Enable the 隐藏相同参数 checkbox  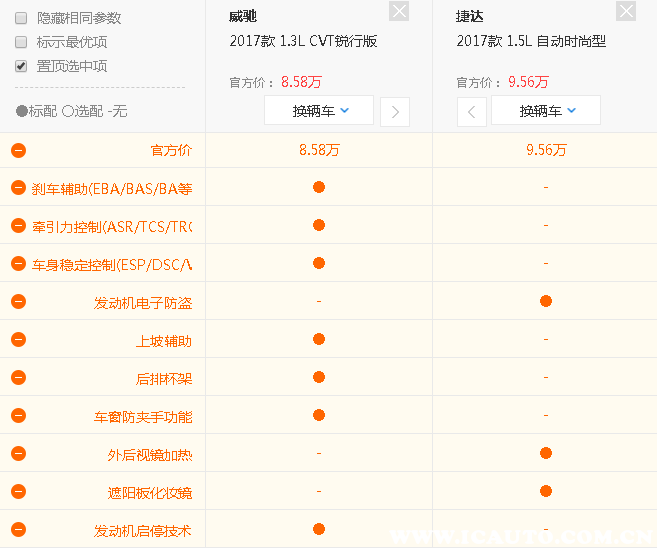coord(21,18)
